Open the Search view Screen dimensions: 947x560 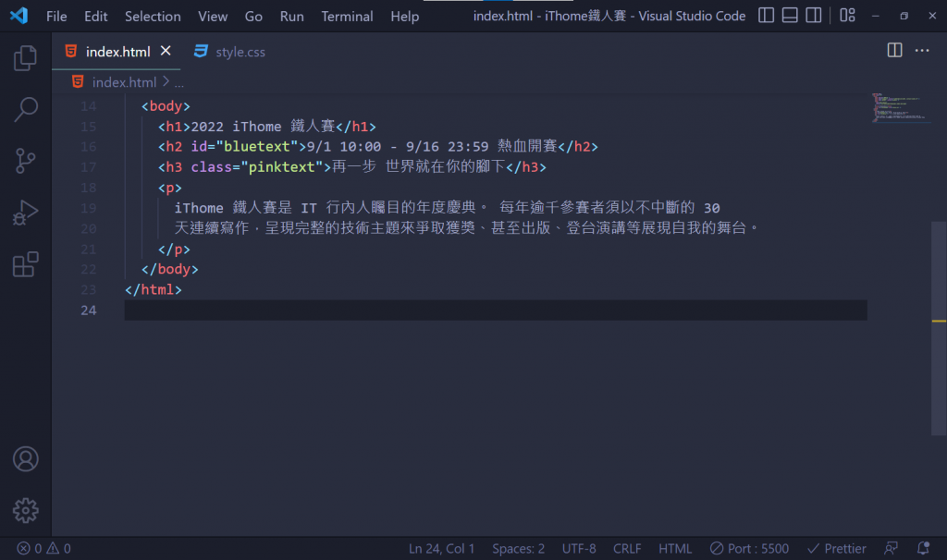point(25,110)
